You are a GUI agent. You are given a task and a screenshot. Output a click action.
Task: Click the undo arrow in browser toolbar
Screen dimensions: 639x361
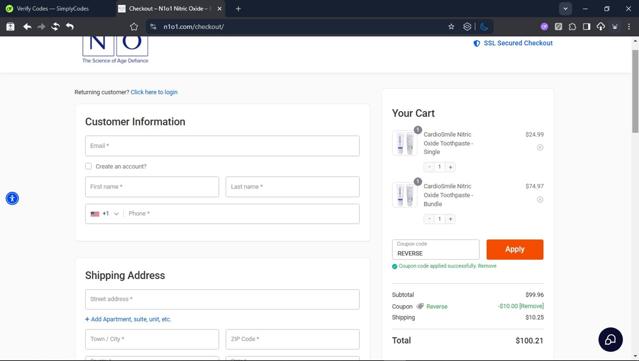[x=70, y=26]
